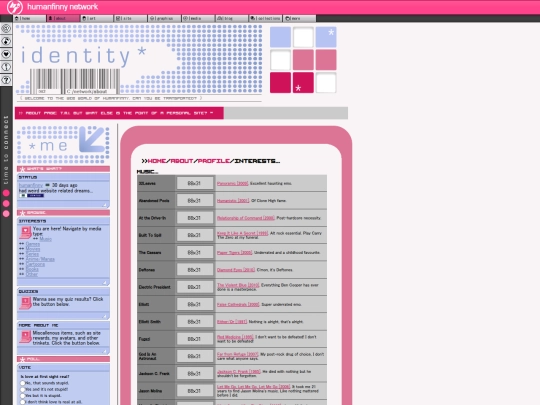The image size is (540, 405).
Task: Open the Anime/Manga interests link
Action: pos(40,259)
